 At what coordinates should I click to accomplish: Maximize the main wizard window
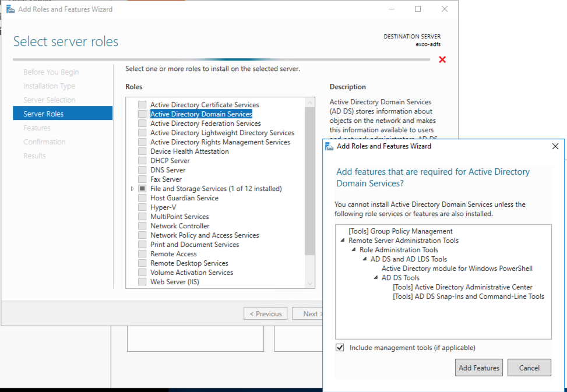418,9
